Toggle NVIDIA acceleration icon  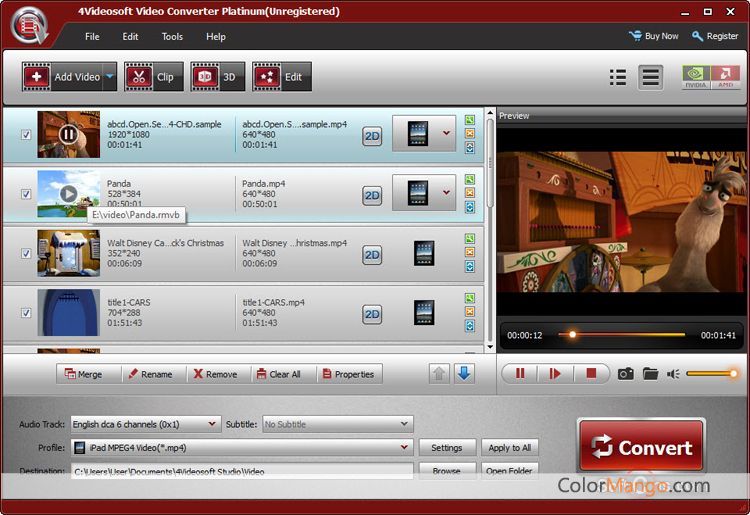[x=696, y=77]
